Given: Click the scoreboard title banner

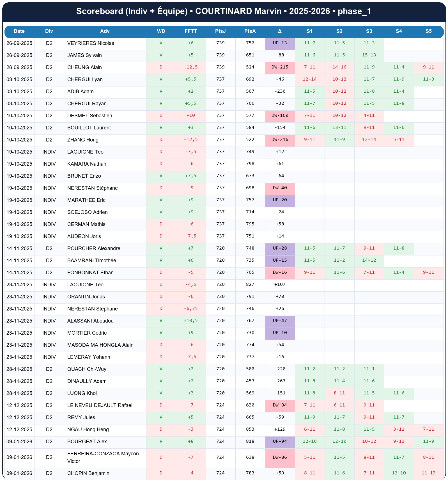Looking at the screenshot, I should pyautogui.click(x=224, y=11).
